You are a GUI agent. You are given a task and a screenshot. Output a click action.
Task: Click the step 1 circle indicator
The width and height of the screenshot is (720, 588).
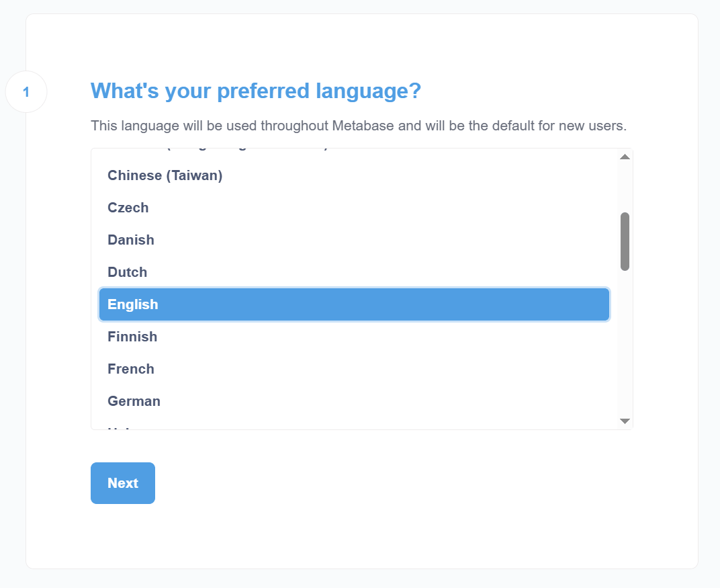point(26,91)
